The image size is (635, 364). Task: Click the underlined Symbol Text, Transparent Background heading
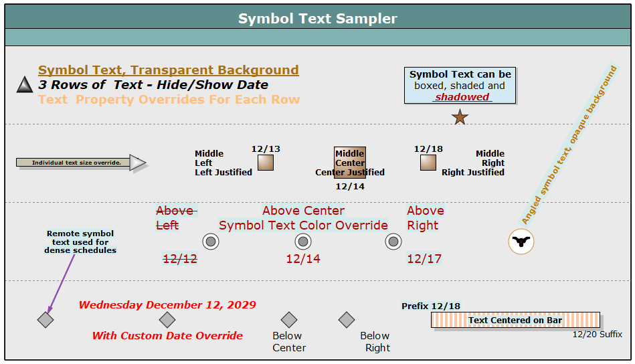click(x=168, y=70)
